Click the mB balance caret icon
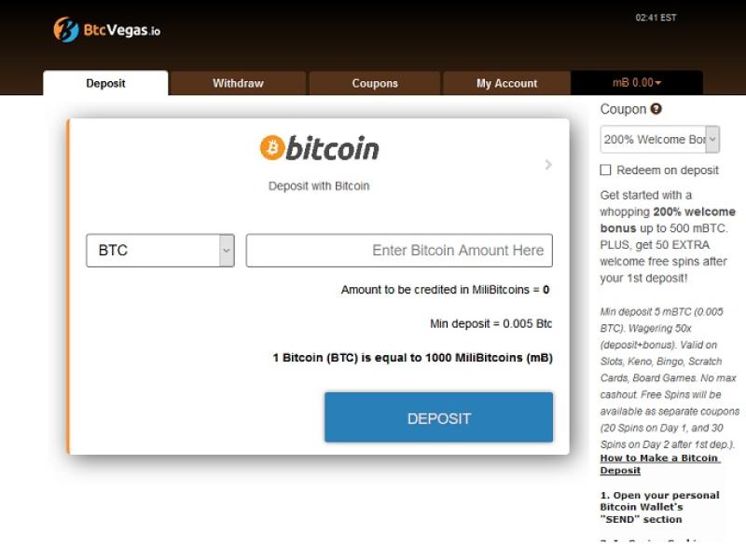Viewport: 746px width, 560px height. 658,83
